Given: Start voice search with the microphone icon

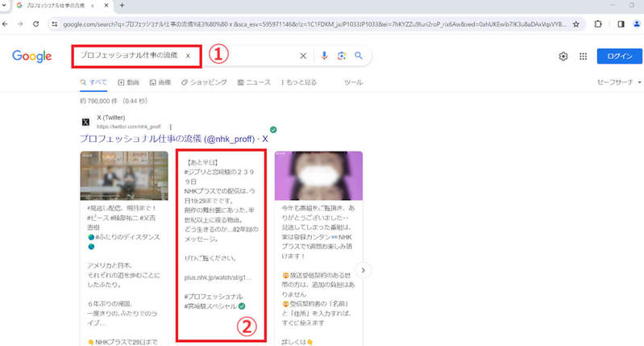Looking at the screenshot, I should [324, 56].
